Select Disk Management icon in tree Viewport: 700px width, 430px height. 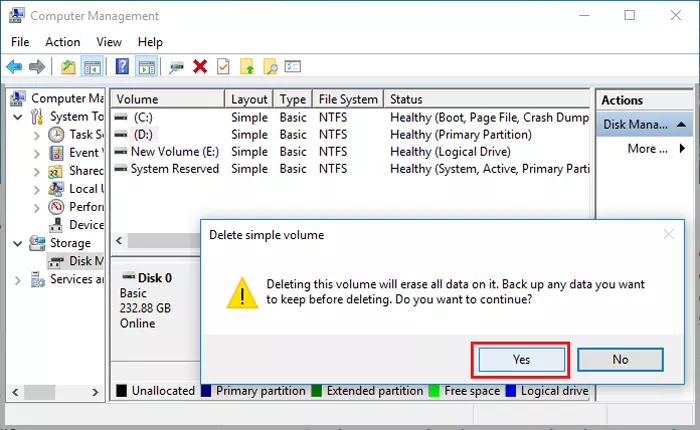[x=56, y=261]
